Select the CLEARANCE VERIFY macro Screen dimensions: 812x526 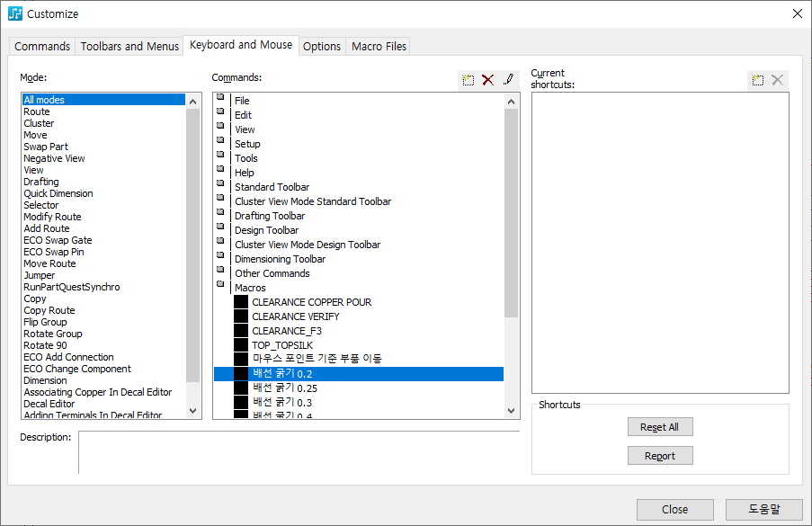[295, 316]
